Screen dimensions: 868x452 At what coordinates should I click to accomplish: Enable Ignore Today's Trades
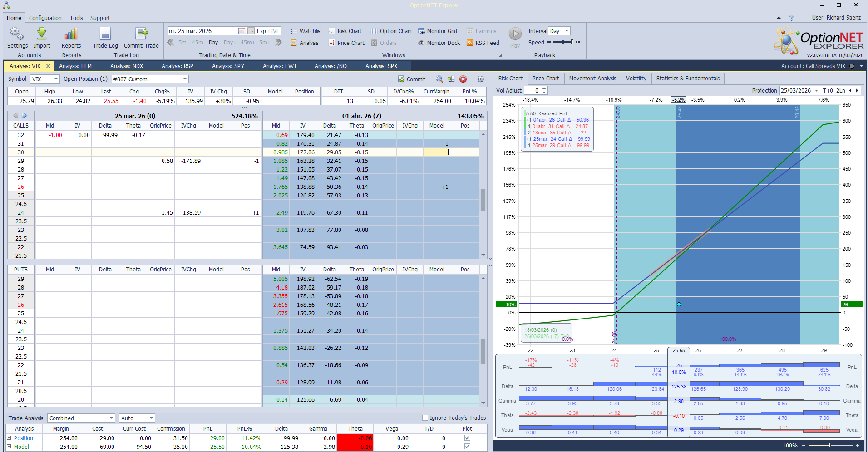425,418
